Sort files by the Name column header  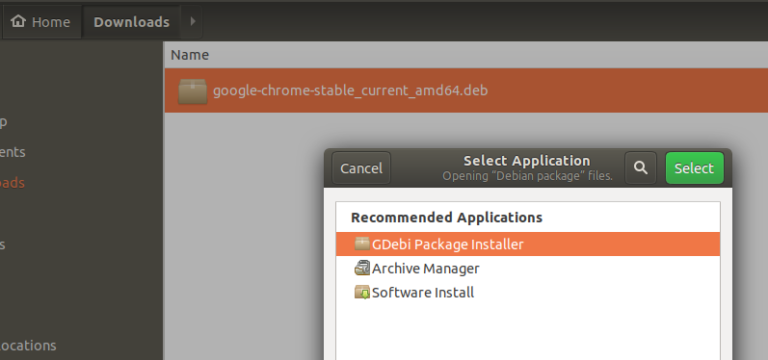click(x=190, y=55)
